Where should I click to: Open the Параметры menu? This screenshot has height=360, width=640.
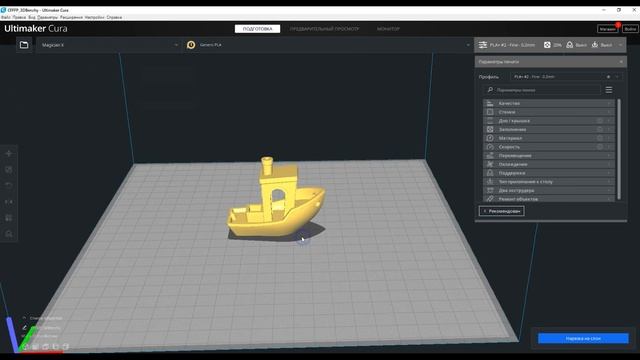(48, 18)
